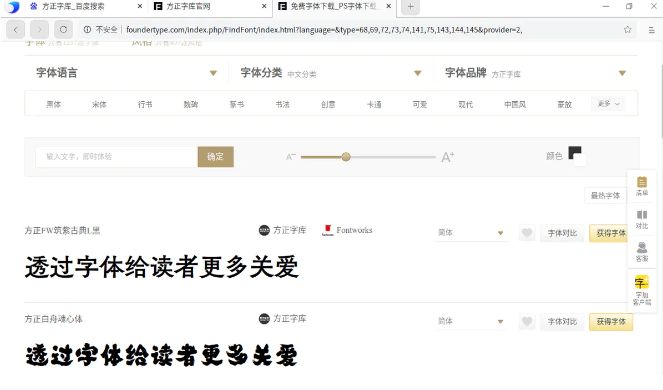Image resolution: width=663 pixels, height=390 pixels.
Task: Click 方正FW筑紫古典L黑 preview sample text
Action: pyautogui.click(x=162, y=267)
